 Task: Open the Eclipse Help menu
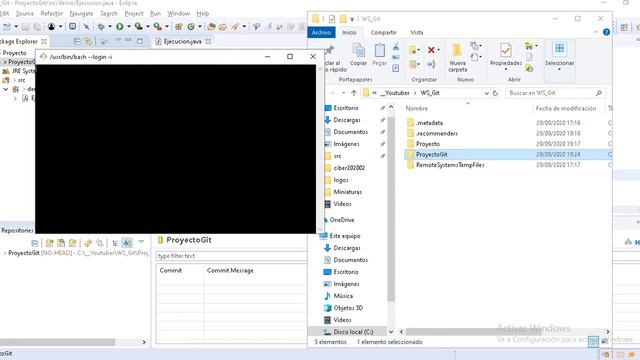[x=202, y=13]
